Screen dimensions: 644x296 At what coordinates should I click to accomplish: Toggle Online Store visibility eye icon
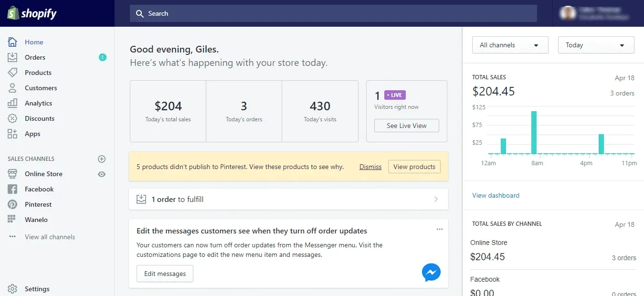101,174
